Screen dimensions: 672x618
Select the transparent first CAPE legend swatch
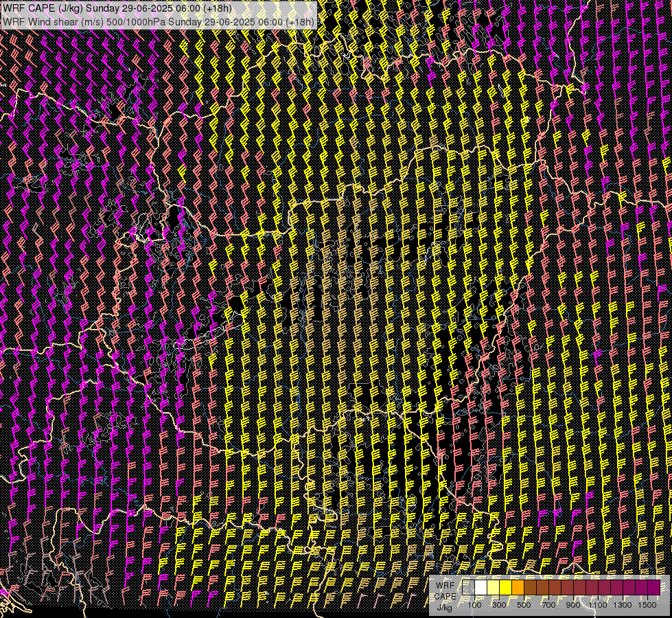[468, 588]
